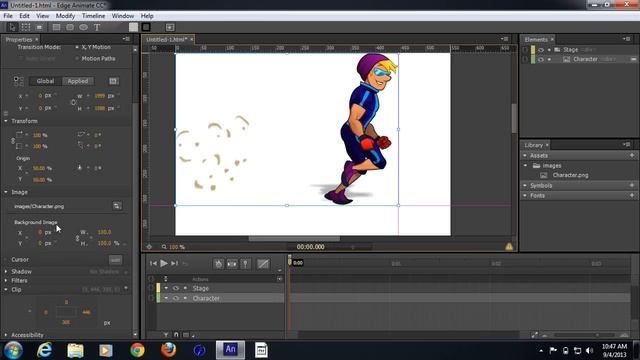This screenshot has height=360, width=640.
Task: Click the warning triangle icon below stage
Action: point(509,247)
